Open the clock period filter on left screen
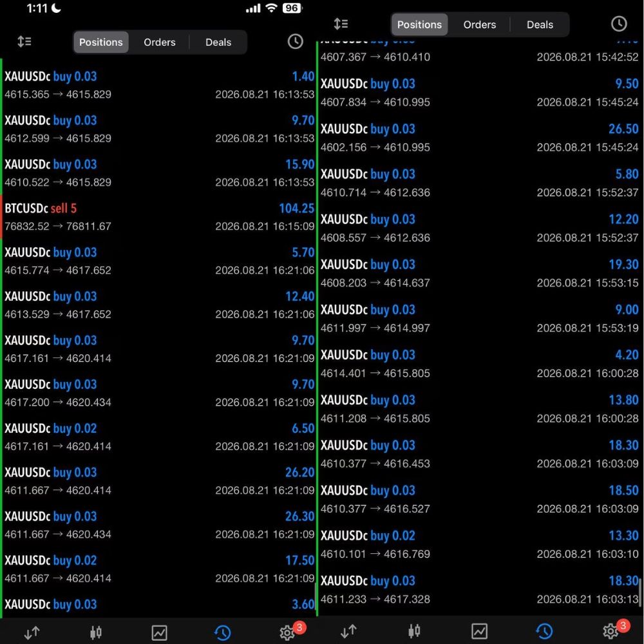This screenshot has height=644, width=644. [296, 41]
